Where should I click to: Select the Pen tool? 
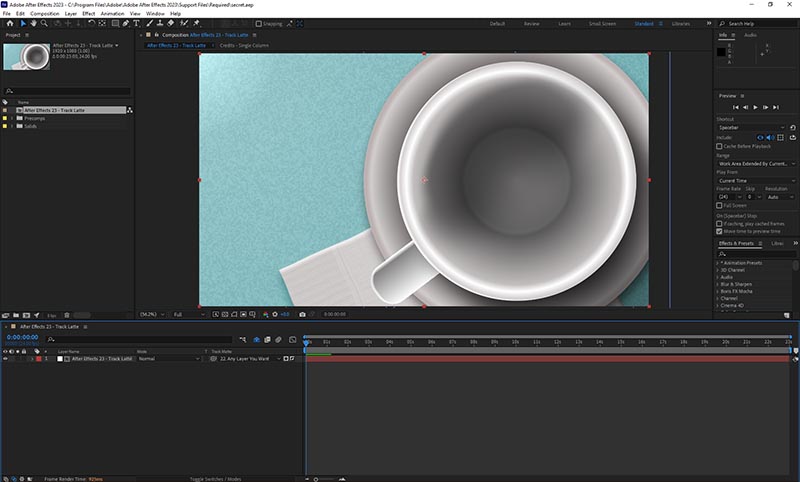(124, 23)
